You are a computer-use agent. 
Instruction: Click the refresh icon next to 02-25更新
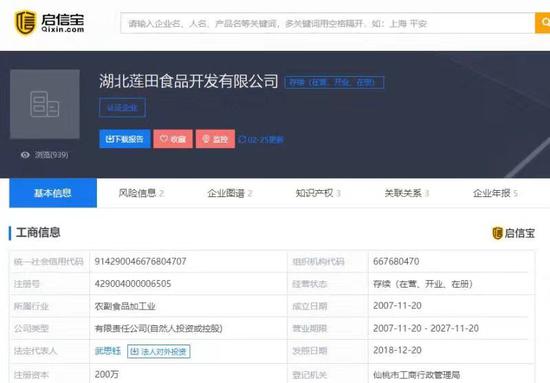pyautogui.click(x=242, y=140)
